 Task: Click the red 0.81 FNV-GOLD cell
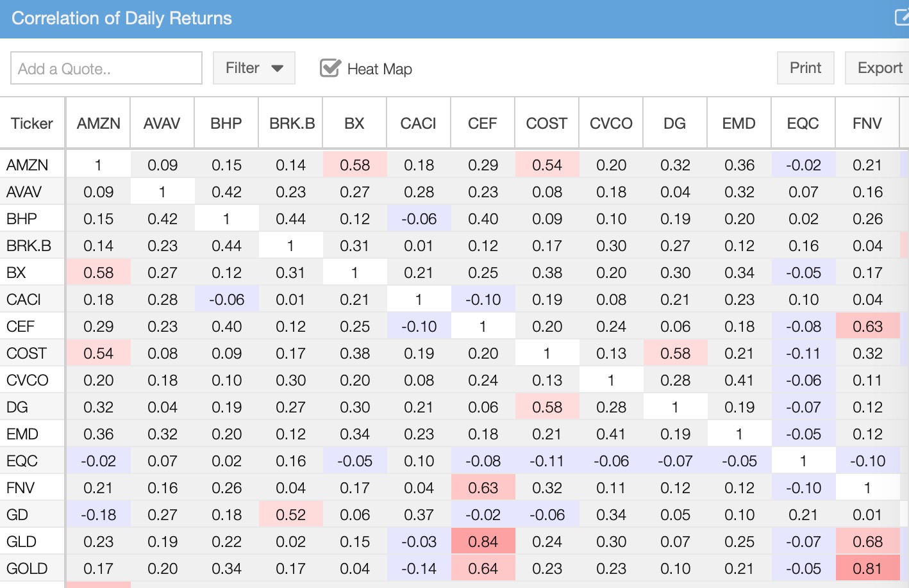click(x=867, y=569)
